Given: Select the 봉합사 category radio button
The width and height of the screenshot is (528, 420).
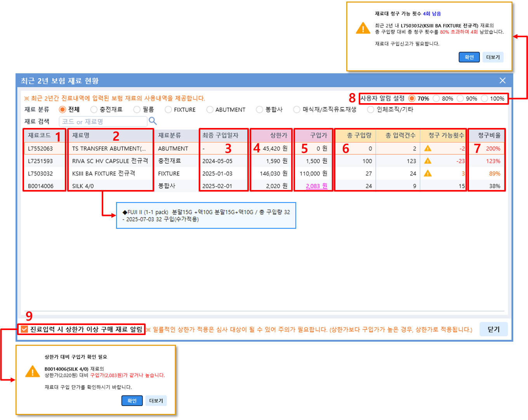Looking at the screenshot, I should (x=260, y=110).
